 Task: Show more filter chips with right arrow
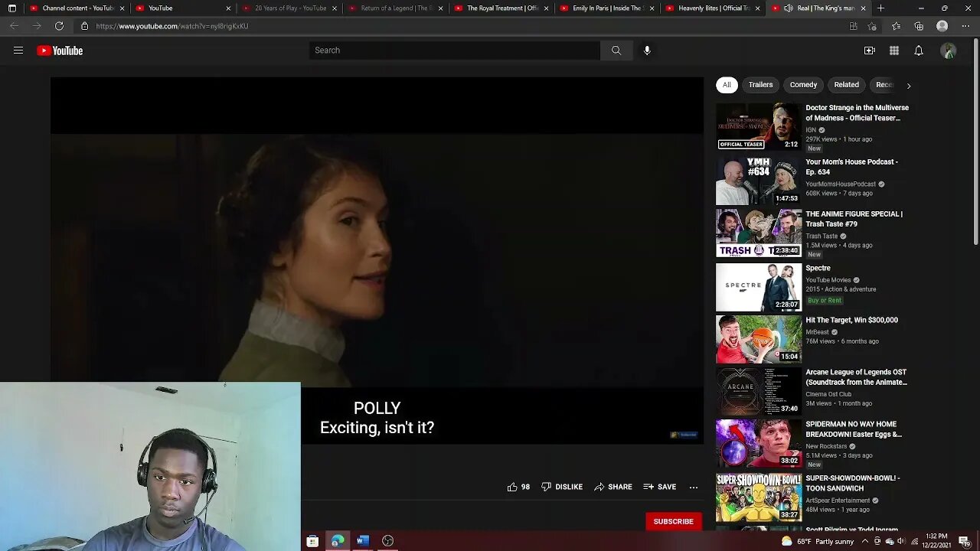pyautogui.click(x=909, y=85)
